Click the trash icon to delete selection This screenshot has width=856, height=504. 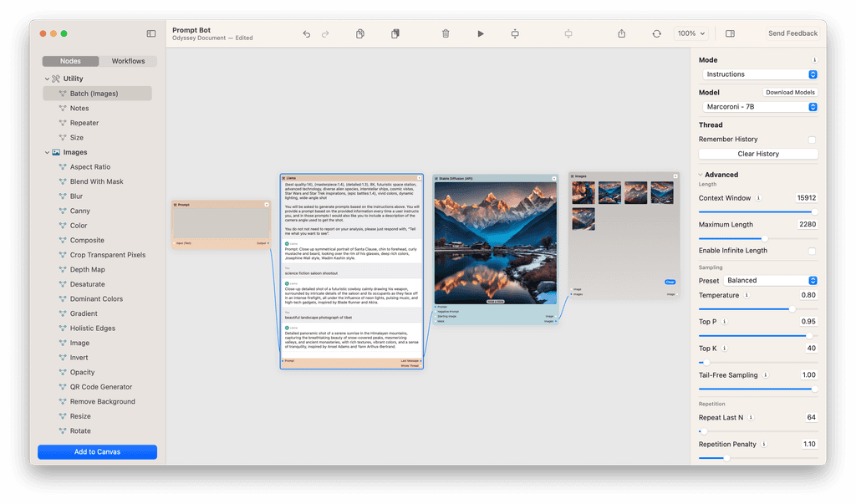pyautogui.click(x=446, y=33)
